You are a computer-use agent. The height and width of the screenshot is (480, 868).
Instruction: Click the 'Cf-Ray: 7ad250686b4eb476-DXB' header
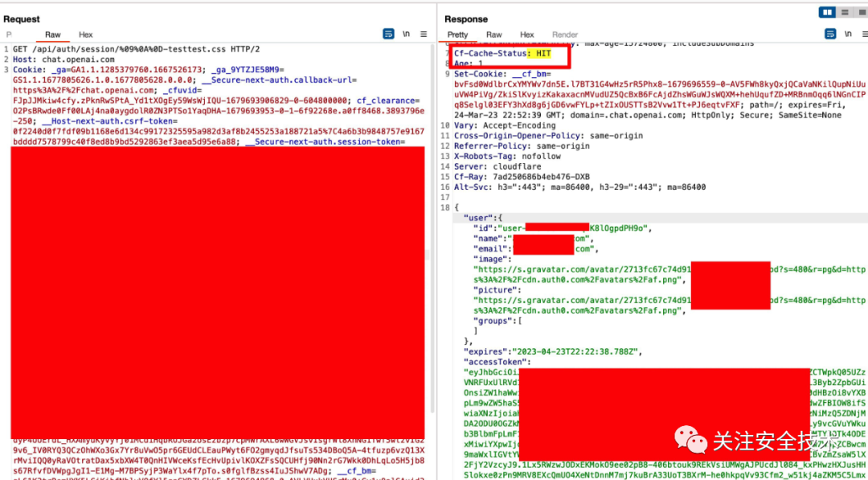coord(522,177)
